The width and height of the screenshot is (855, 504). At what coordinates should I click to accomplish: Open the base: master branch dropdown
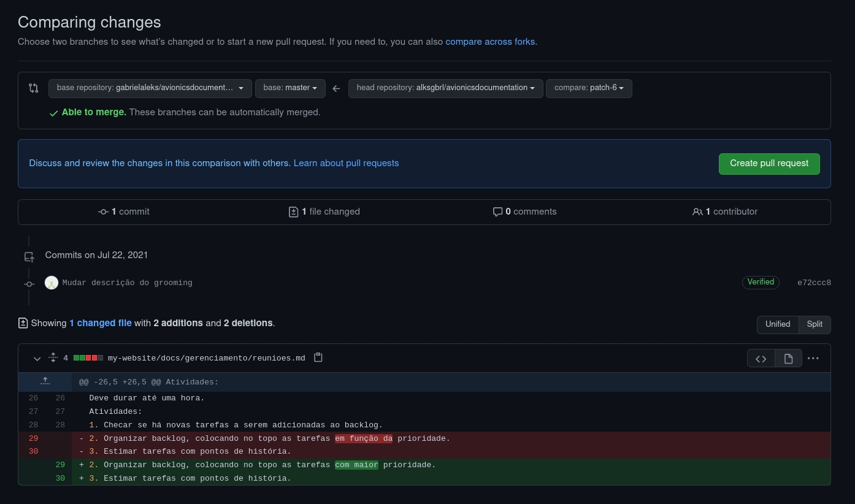pos(290,88)
